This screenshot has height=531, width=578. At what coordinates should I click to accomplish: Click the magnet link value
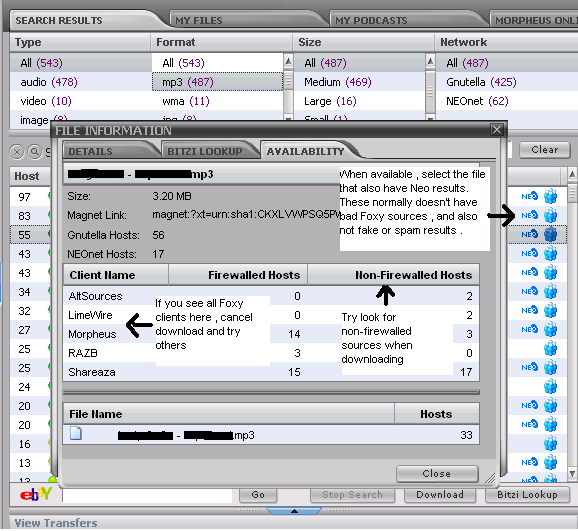[246, 215]
